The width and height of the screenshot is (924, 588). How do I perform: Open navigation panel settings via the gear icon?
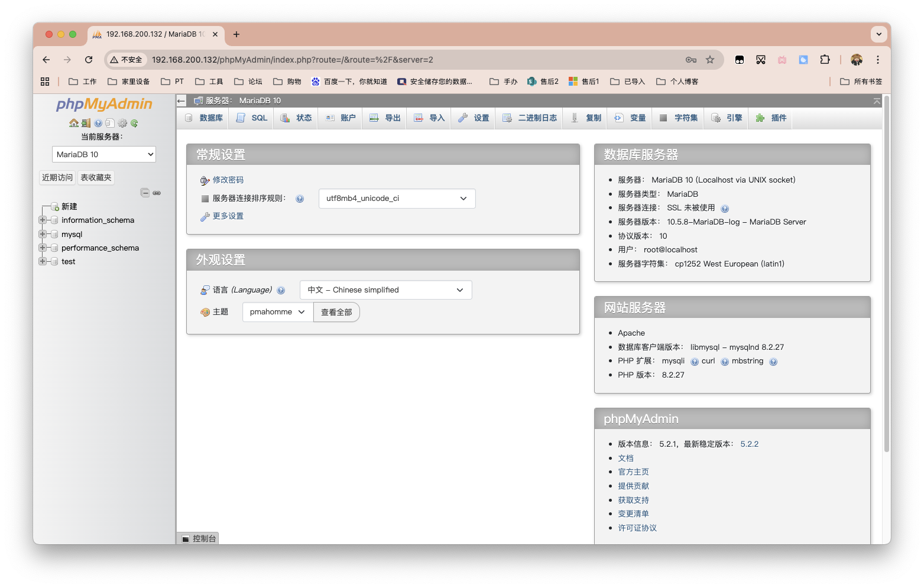[122, 123]
